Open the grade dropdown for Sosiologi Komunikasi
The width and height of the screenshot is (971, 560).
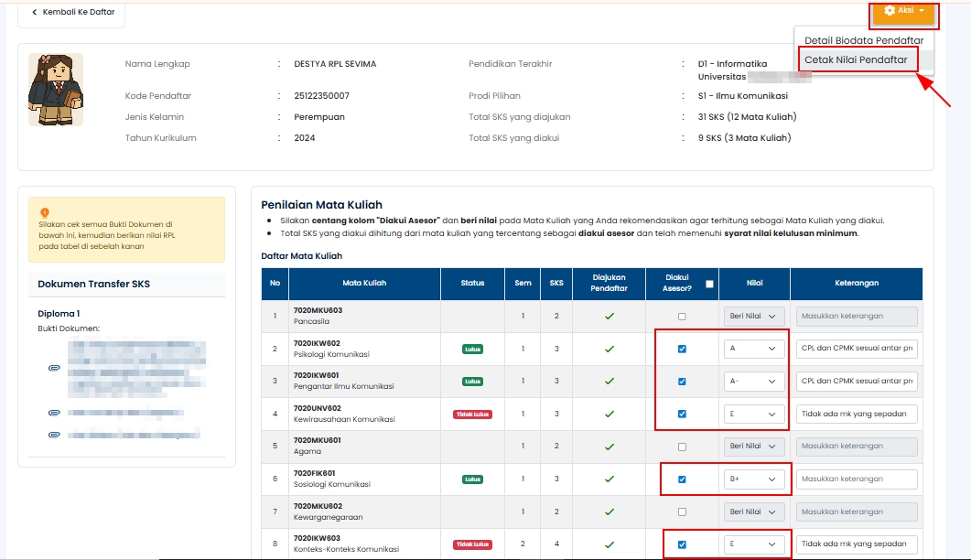click(x=753, y=479)
